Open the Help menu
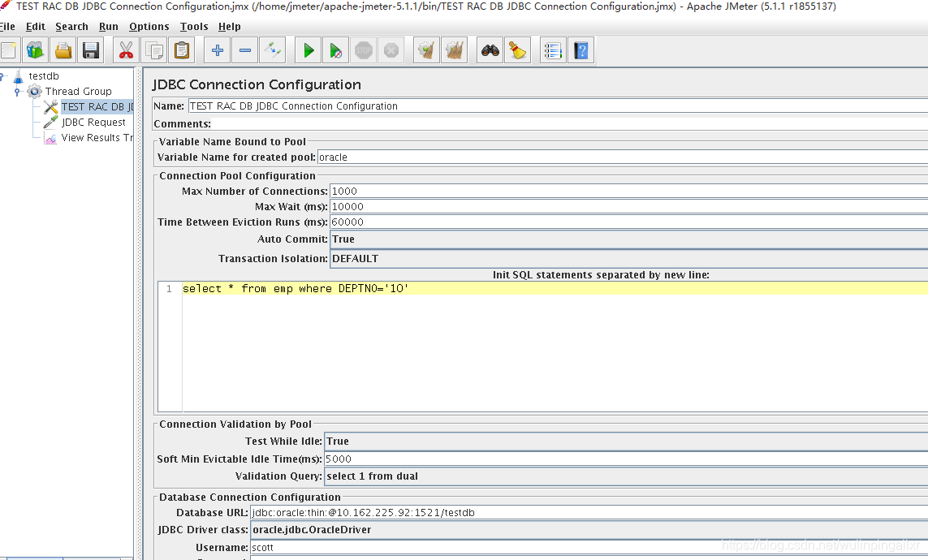This screenshot has height=560, width=928. (x=229, y=27)
